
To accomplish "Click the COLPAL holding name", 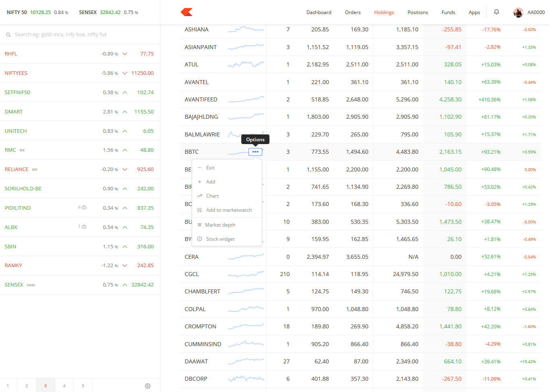I will [x=195, y=309].
